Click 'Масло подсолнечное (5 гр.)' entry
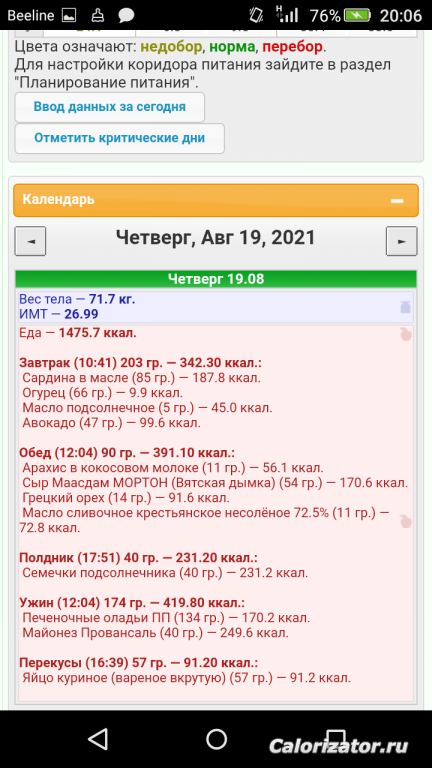 coord(147,408)
